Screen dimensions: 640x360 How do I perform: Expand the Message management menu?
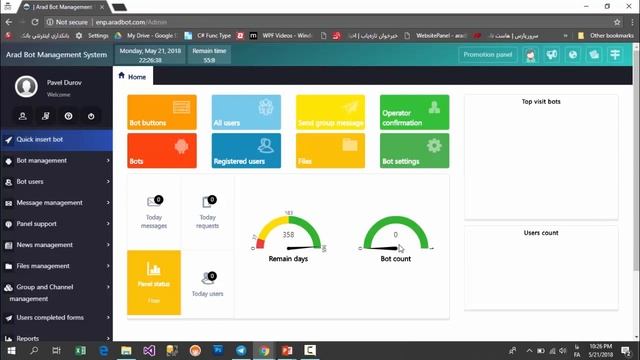point(56,203)
